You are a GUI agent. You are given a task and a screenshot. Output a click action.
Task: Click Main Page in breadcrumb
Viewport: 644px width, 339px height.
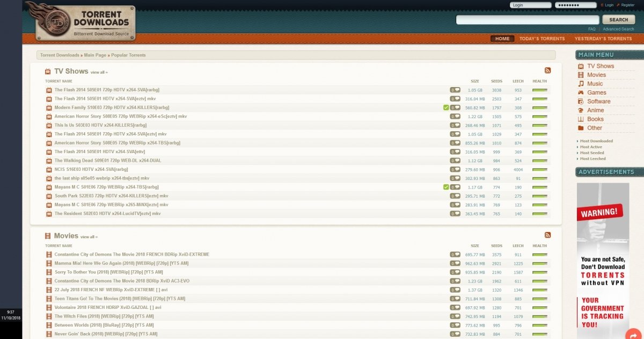(96, 55)
